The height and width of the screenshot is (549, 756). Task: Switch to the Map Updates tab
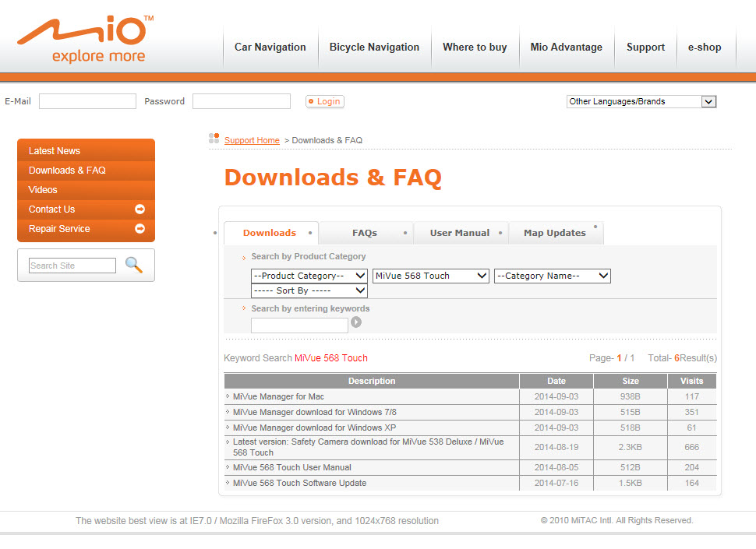pos(555,233)
